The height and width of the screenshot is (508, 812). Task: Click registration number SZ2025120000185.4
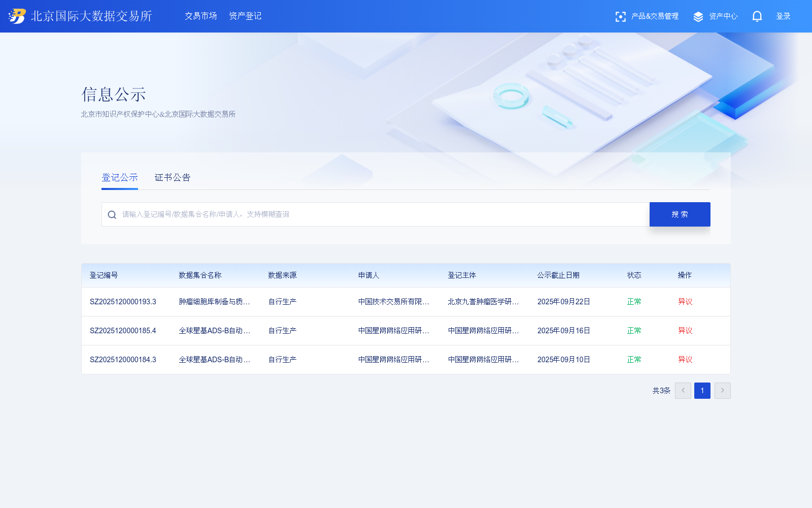click(123, 331)
